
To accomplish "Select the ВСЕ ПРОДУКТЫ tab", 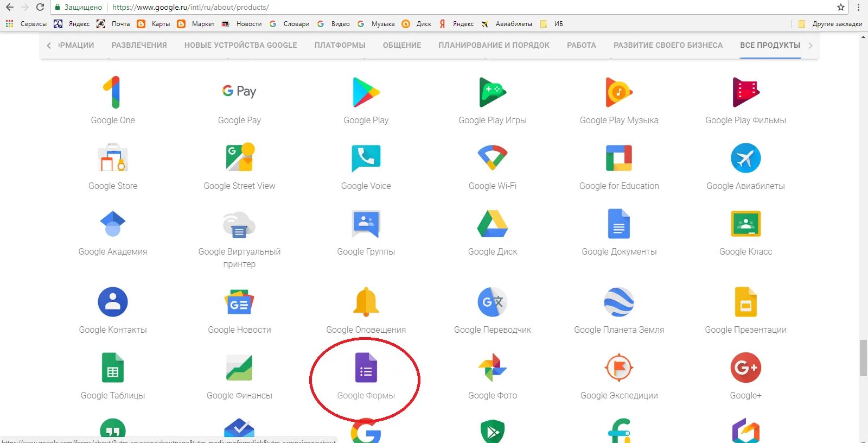I will pos(770,45).
